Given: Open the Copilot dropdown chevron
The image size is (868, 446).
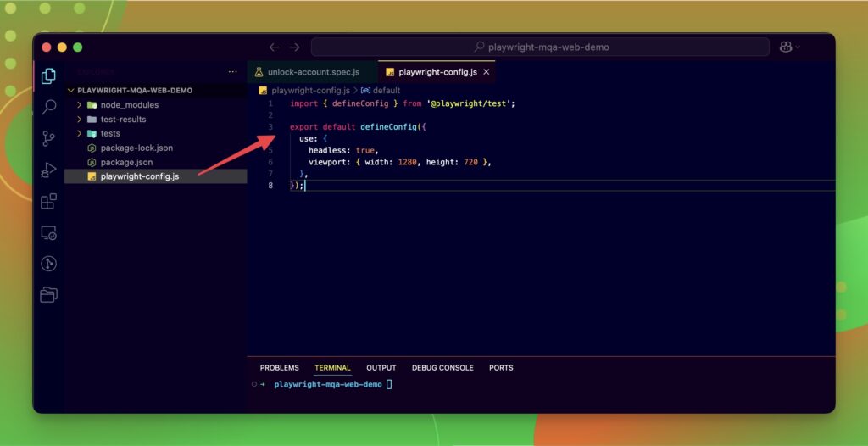Looking at the screenshot, I should pos(798,47).
